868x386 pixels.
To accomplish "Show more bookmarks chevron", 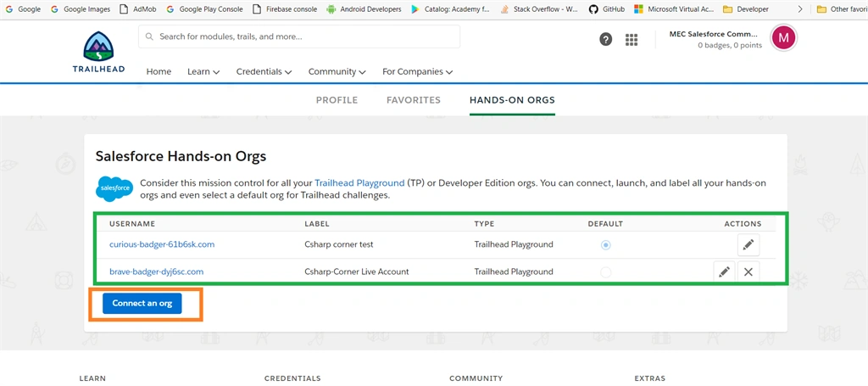I will 799,8.
